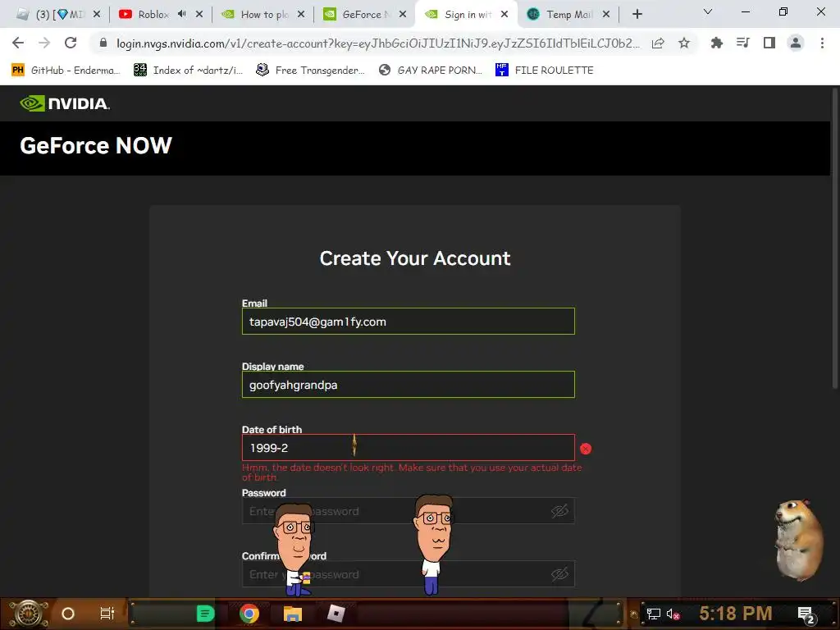Screen dimensions: 840x630
Task: Open a new browser tab
Action: click(x=637, y=15)
